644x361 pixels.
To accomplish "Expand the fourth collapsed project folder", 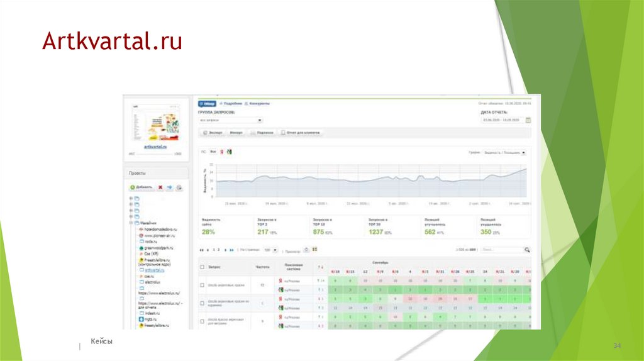I will tap(131, 216).
